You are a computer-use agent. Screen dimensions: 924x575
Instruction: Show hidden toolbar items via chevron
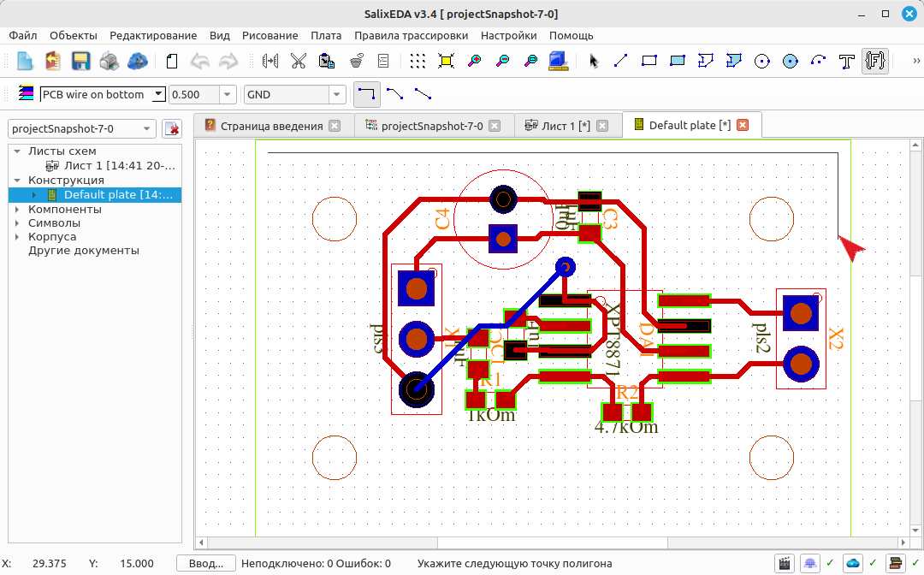[x=915, y=61]
